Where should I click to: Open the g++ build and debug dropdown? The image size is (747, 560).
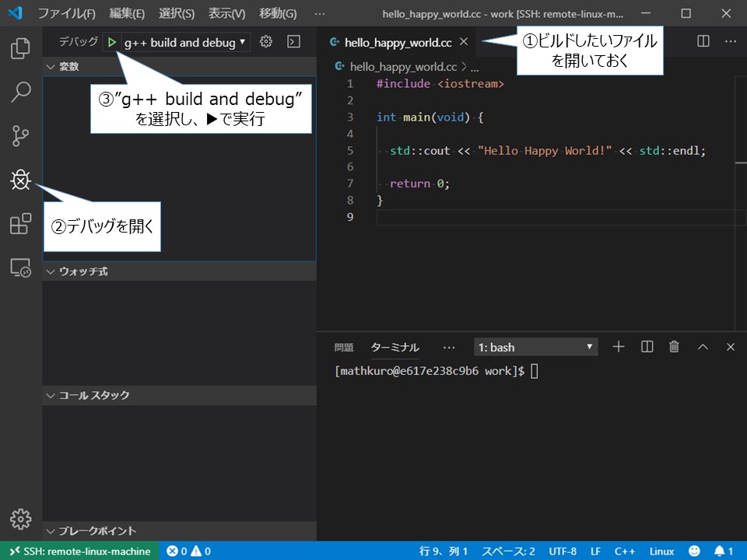(185, 42)
